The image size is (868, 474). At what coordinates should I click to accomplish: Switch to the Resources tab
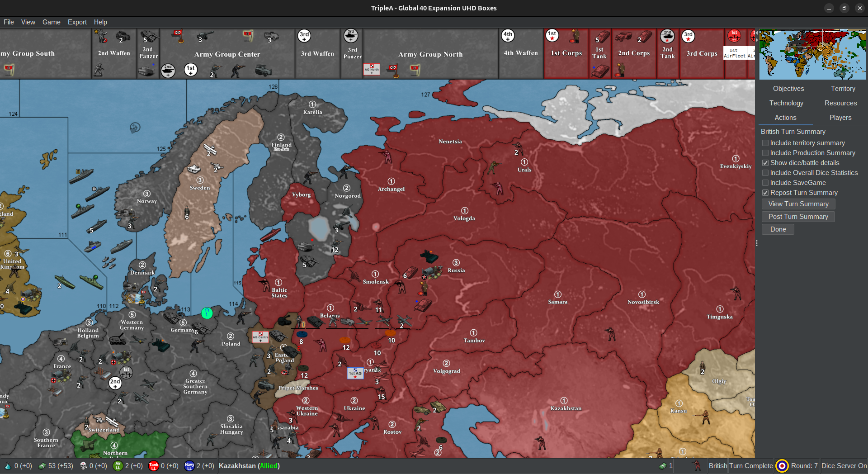pos(841,103)
